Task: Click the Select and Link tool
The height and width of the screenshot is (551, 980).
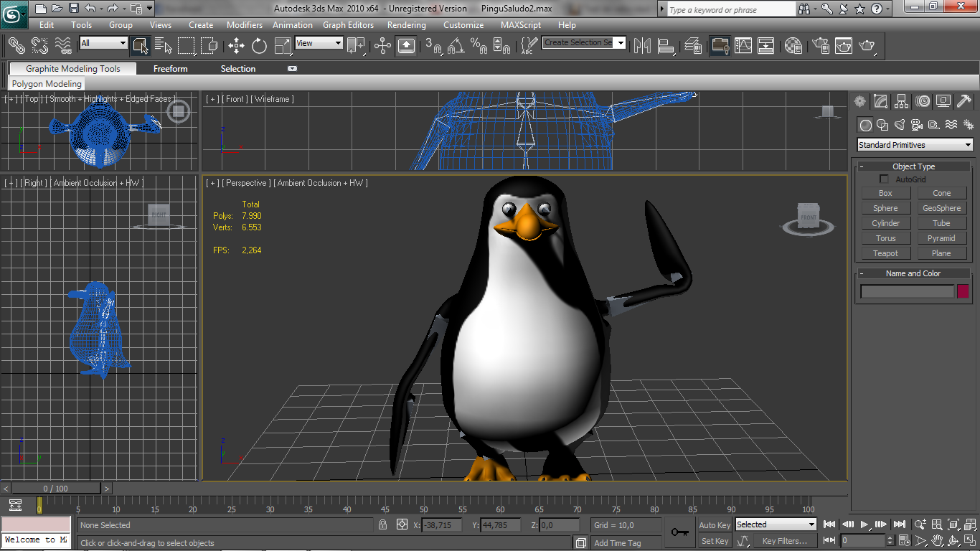Action: point(17,46)
